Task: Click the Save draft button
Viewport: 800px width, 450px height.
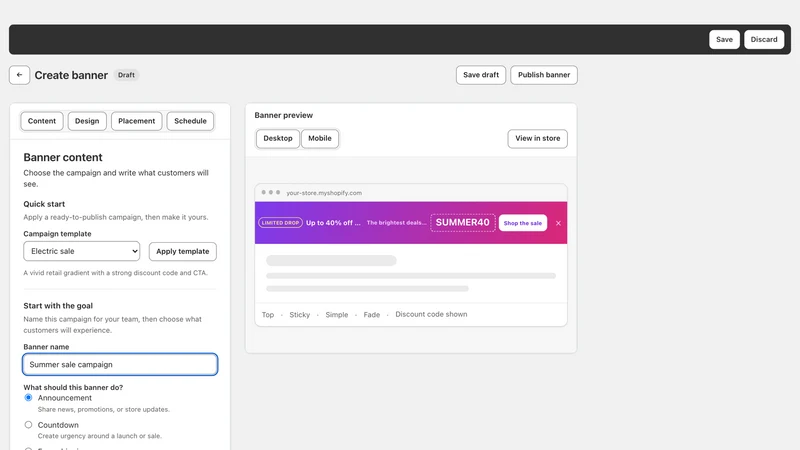Action: coord(481,75)
